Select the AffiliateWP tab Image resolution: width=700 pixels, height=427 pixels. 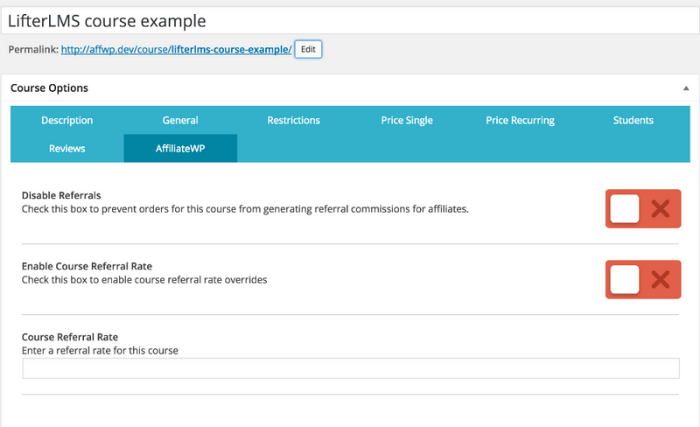pos(180,148)
